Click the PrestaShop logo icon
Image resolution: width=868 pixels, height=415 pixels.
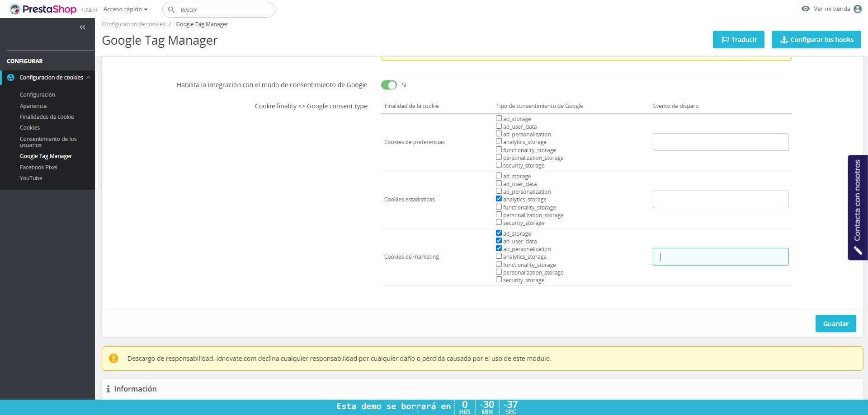[x=15, y=9]
